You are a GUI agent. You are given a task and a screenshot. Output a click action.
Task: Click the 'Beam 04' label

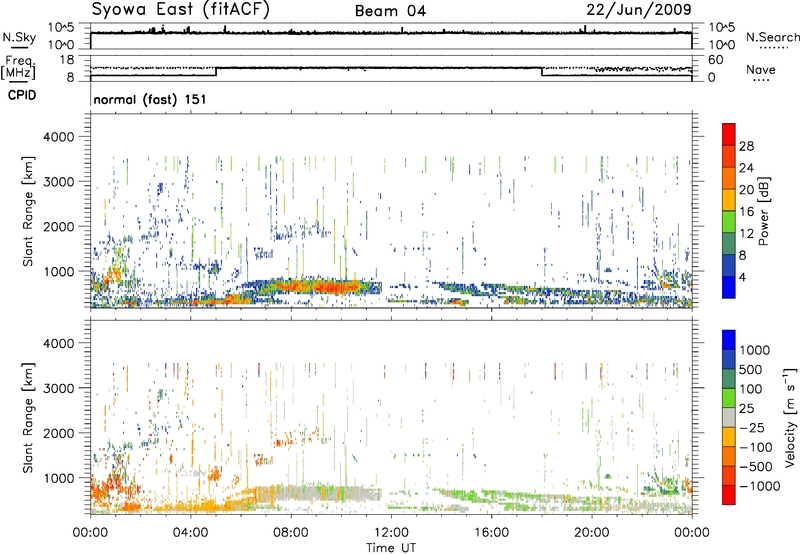pyautogui.click(x=390, y=11)
